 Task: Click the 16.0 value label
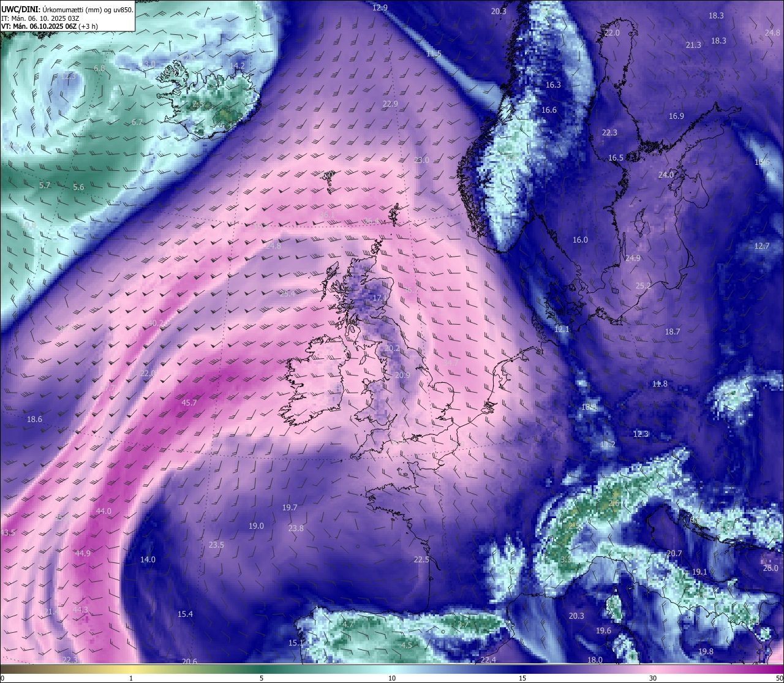pyautogui.click(x=580, y=240)
